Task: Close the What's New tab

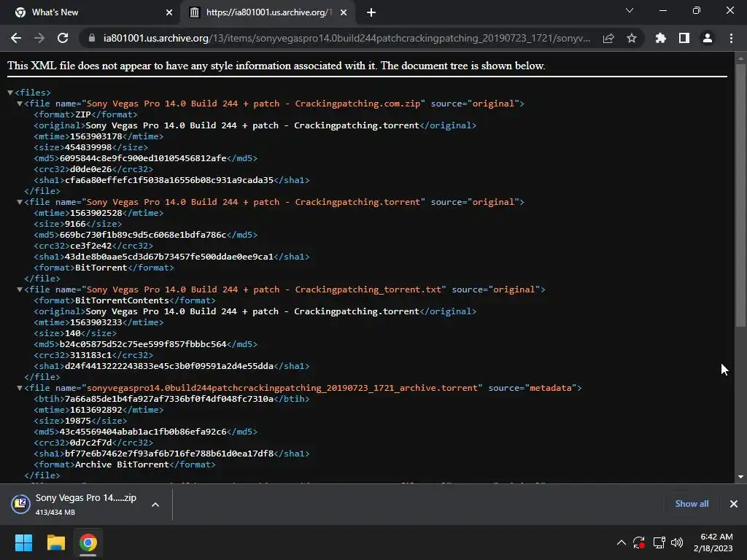Action: (169, 12)
